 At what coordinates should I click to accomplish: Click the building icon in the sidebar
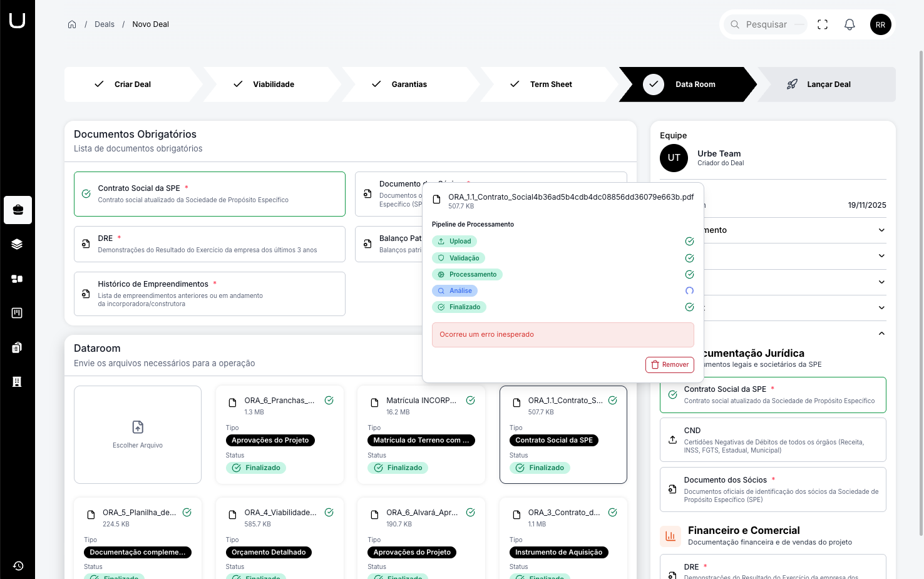pos(18,382)
